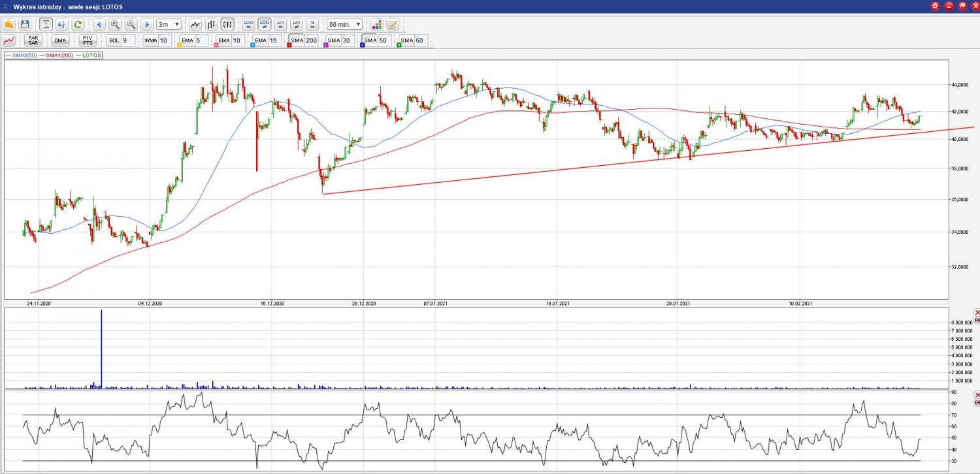Save chart with the floppy disk icon
980x474 pixels.
(25, 24)
